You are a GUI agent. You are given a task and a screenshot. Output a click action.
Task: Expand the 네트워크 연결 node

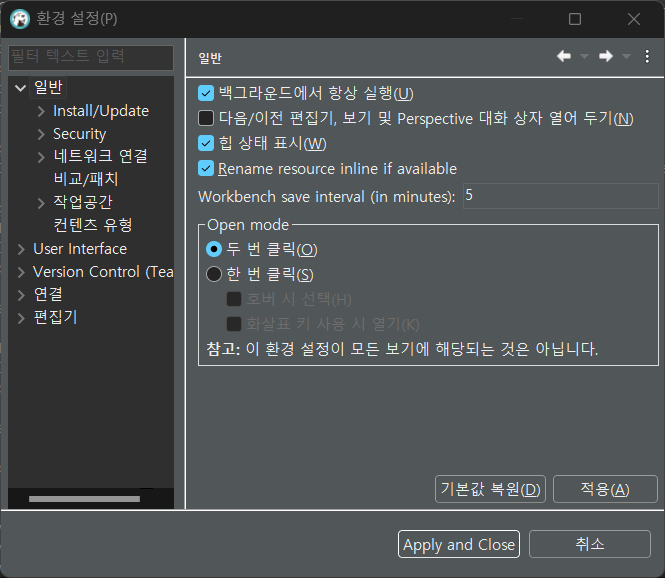(41, 157)
